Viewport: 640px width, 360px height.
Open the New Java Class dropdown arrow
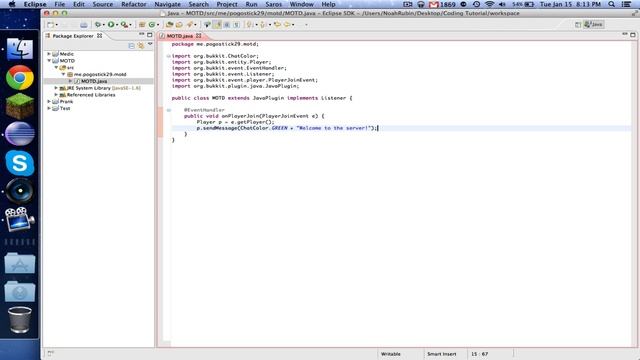(x=158, y=25)
